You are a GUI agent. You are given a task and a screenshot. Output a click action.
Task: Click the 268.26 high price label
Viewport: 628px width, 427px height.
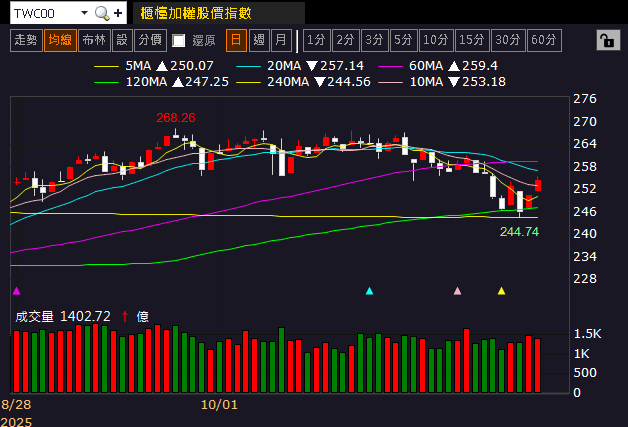coord(176,118)
